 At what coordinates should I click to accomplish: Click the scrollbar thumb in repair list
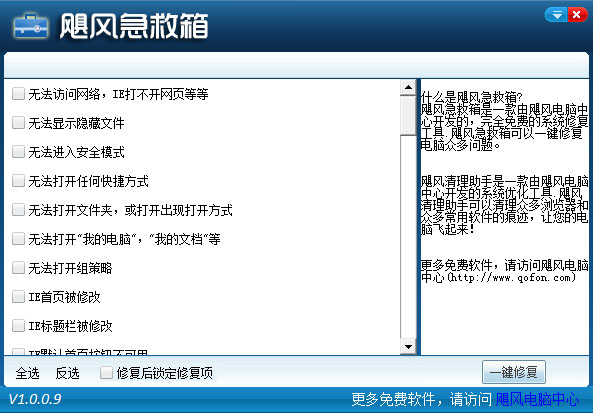408,115
